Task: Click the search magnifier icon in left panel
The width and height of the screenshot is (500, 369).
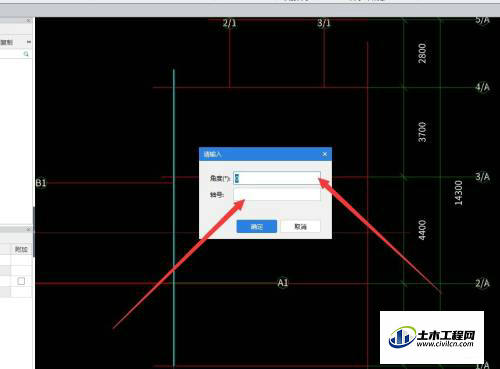Action: click(26, 54)
